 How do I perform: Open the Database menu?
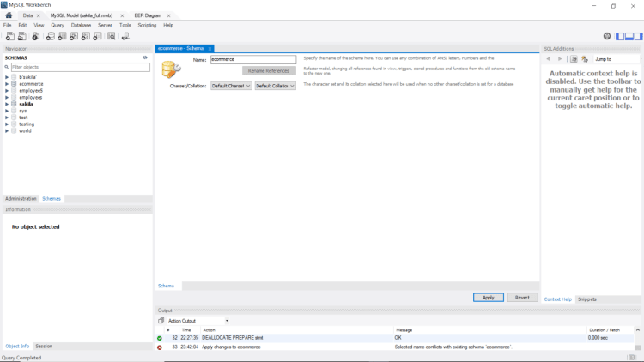[81, 26]
